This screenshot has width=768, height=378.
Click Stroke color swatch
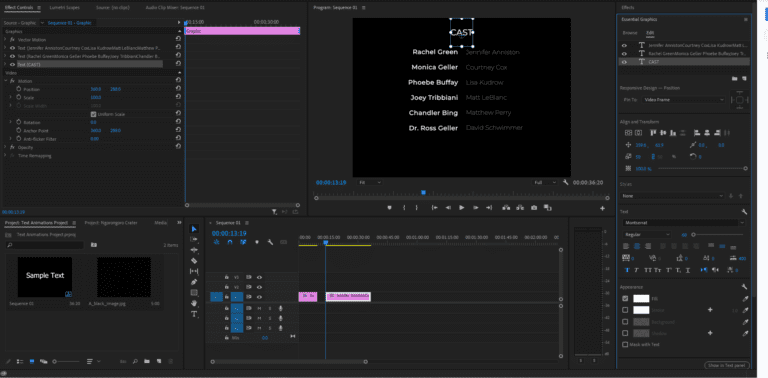tap(641, 310)
